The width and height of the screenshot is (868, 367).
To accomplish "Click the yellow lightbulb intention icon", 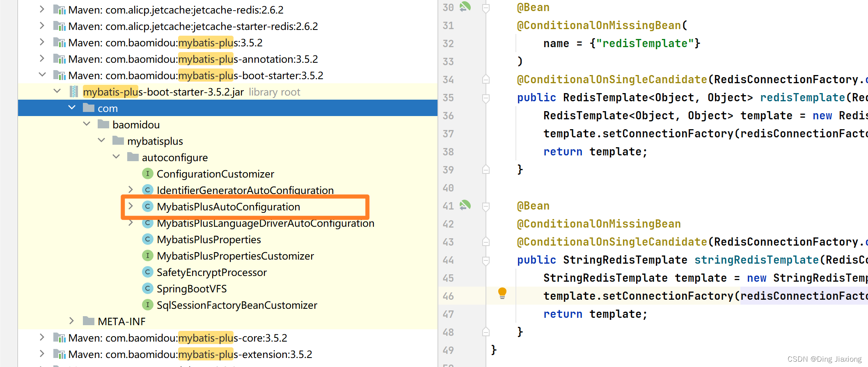I will point(502,293).
